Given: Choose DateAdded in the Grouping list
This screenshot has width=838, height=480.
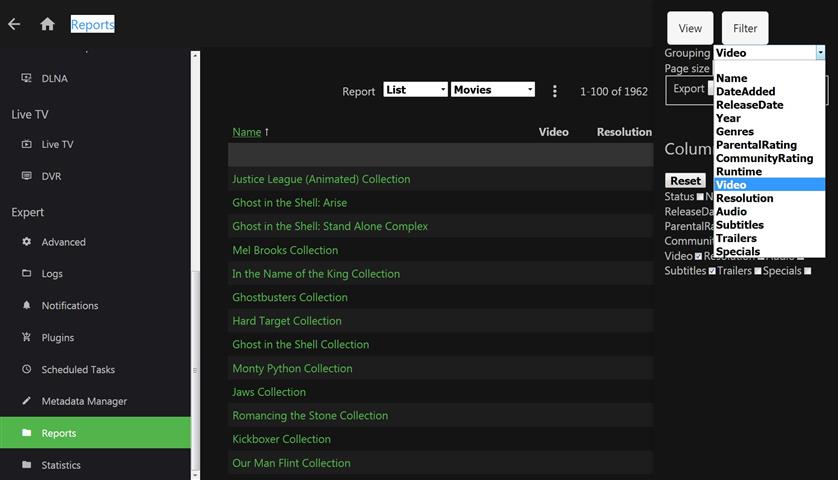Looking at the screenshot, I should (769, 91).
